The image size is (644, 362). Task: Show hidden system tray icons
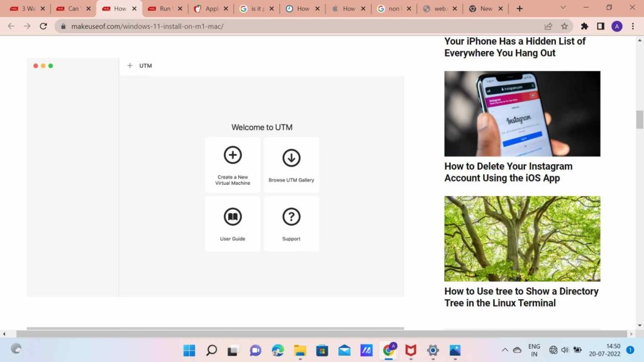click(x=505, y=350)
